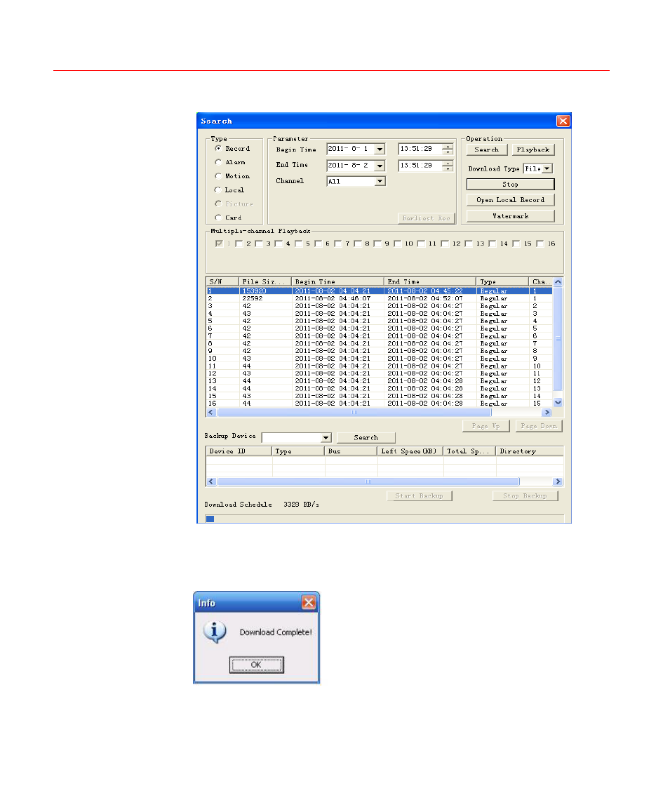The height and width of the screenshot is (812, 670).
Task: Check multiple-channel playback box 12
Action: [445, 244]
